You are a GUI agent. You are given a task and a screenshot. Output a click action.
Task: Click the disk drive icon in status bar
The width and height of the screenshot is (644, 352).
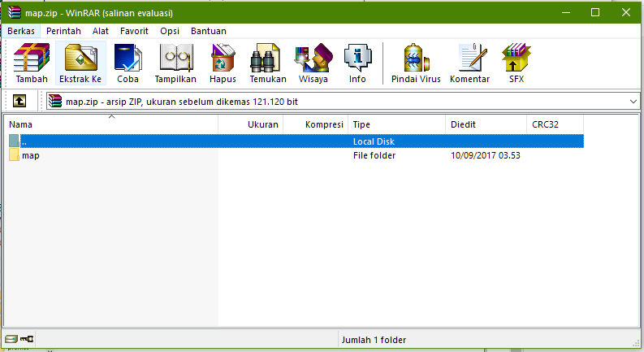coord(11,339)
